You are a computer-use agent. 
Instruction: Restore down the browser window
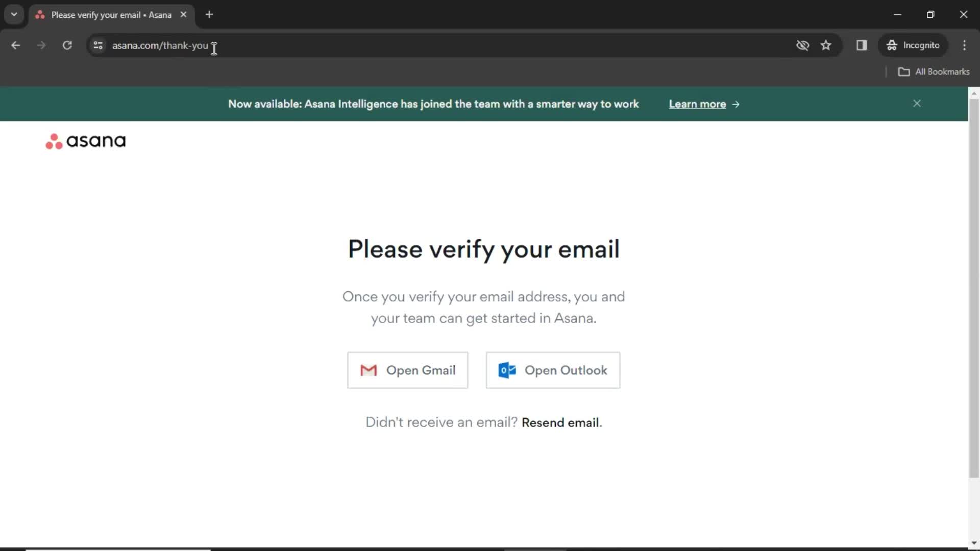[930, 15]
